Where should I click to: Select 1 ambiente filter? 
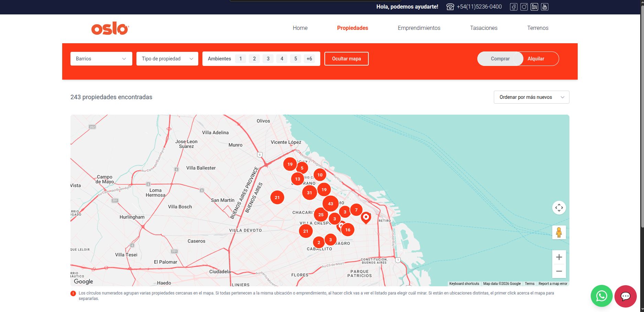click(x=241, y=59)
